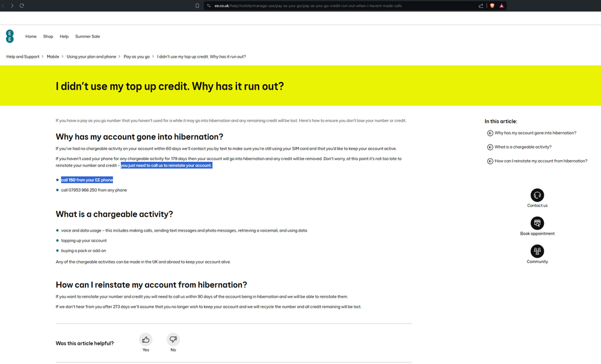Click the page title heading 'I didn't use my top up credit'
The width and height of the screenshot is (601, 364).
170,86
